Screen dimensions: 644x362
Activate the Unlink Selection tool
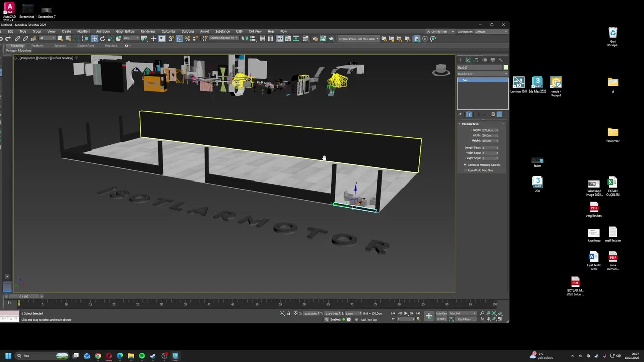click(x=25, y=38)
